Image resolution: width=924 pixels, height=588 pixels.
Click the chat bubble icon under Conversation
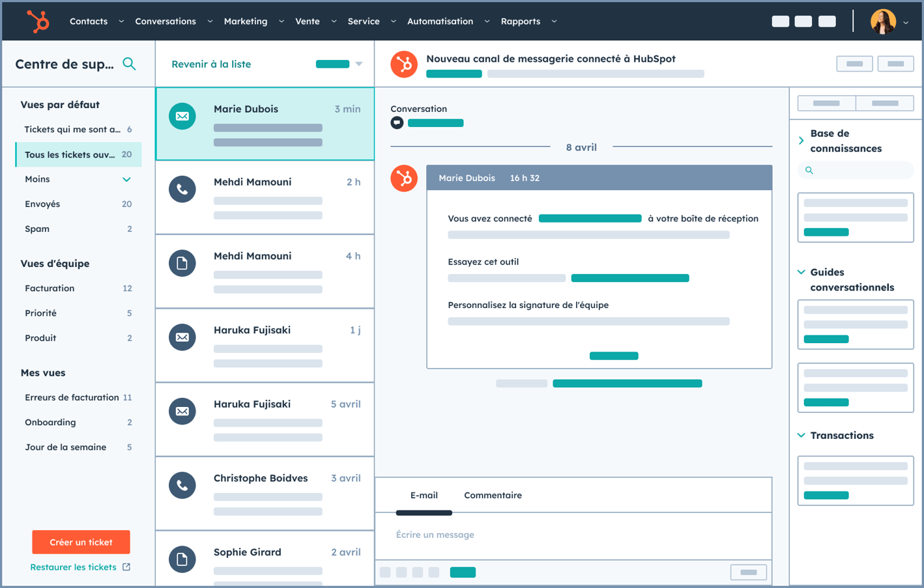coord(397,122)
